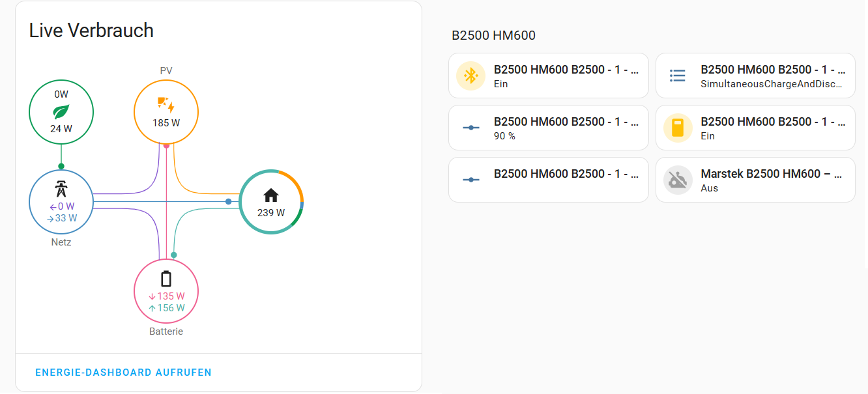Click the house consumption icon
Viewport: 868px width, 394px height.
[271, 195]
